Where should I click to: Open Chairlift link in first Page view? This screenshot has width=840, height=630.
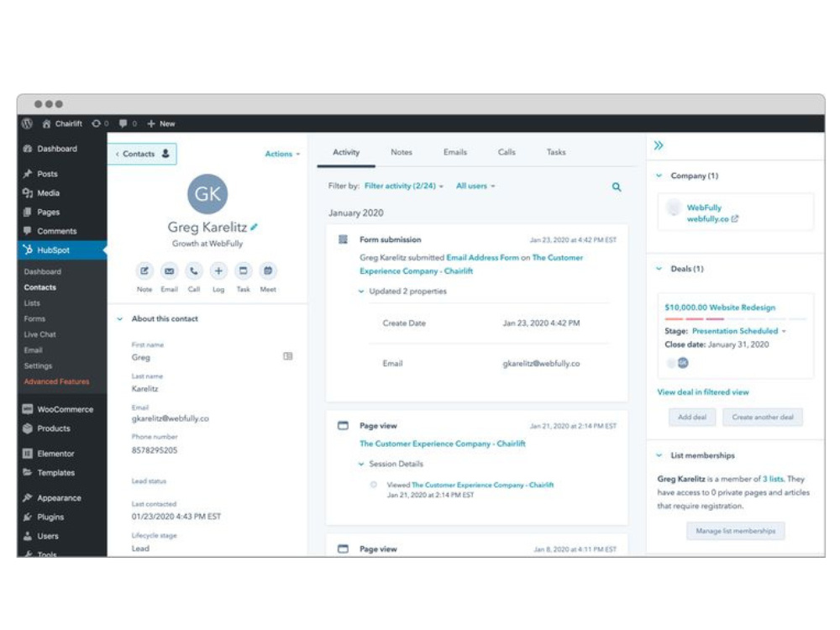click(443, 444)
